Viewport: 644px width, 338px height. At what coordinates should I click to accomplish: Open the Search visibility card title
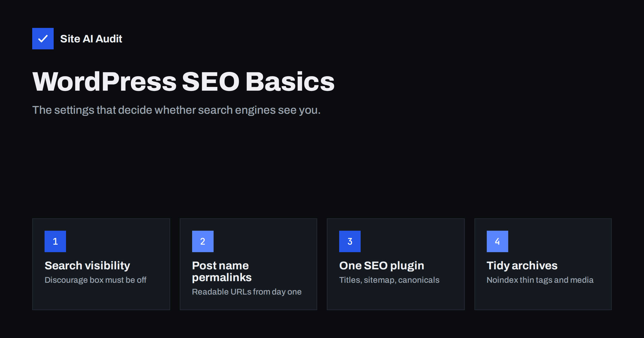(x=87, y=266)
